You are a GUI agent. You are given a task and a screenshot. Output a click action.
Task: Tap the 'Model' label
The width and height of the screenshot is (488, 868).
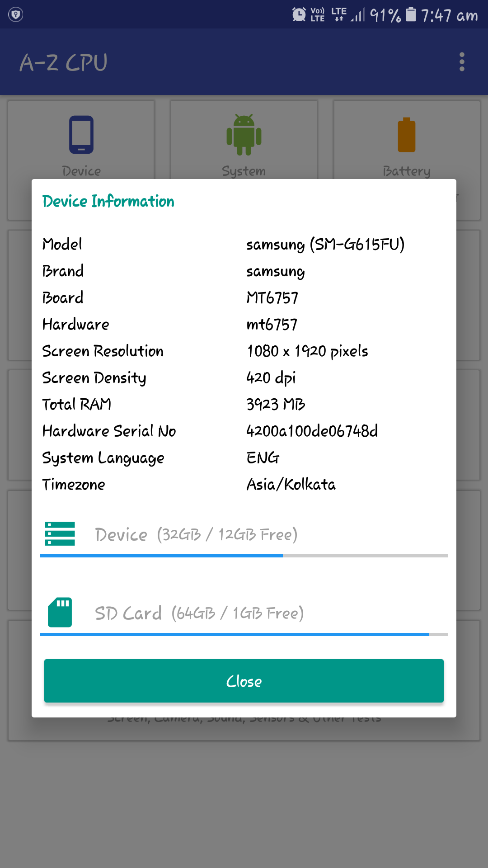pos(62,245)
